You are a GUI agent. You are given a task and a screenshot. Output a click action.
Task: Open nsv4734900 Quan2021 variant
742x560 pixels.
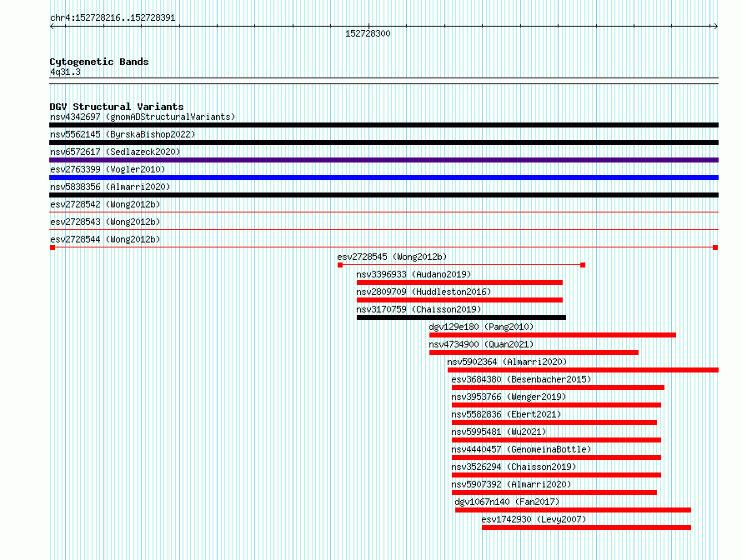point(481,344)
